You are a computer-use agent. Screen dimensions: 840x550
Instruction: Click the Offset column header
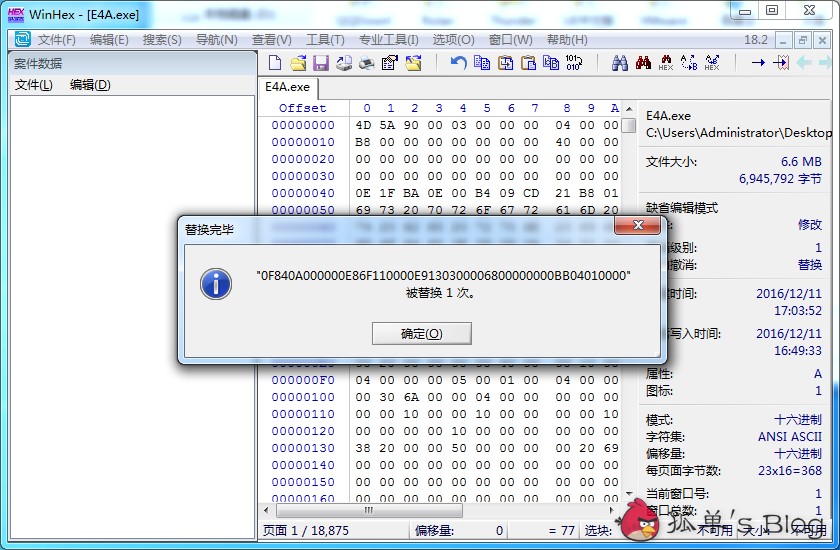pyautogui.click(x=302, y=108)
